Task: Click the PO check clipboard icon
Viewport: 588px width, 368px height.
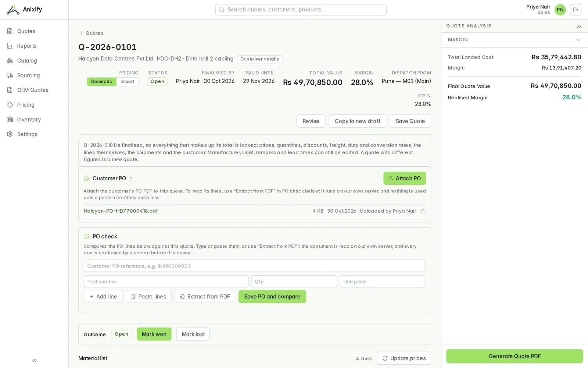Action: pyautogui.click(x=87, y=237)
